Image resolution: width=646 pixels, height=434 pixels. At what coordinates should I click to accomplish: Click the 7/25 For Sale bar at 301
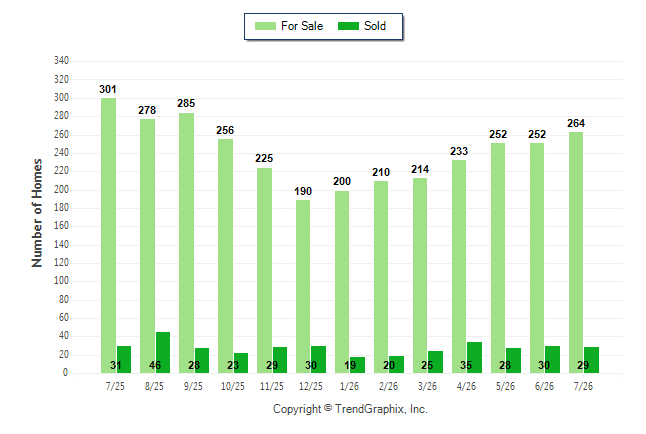coord(108,235)
